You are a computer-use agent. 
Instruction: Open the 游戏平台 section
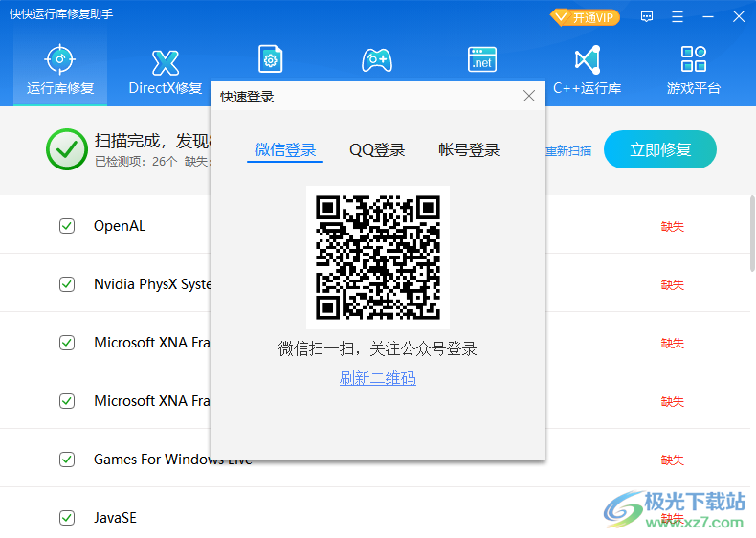click(x=694, y=71)
